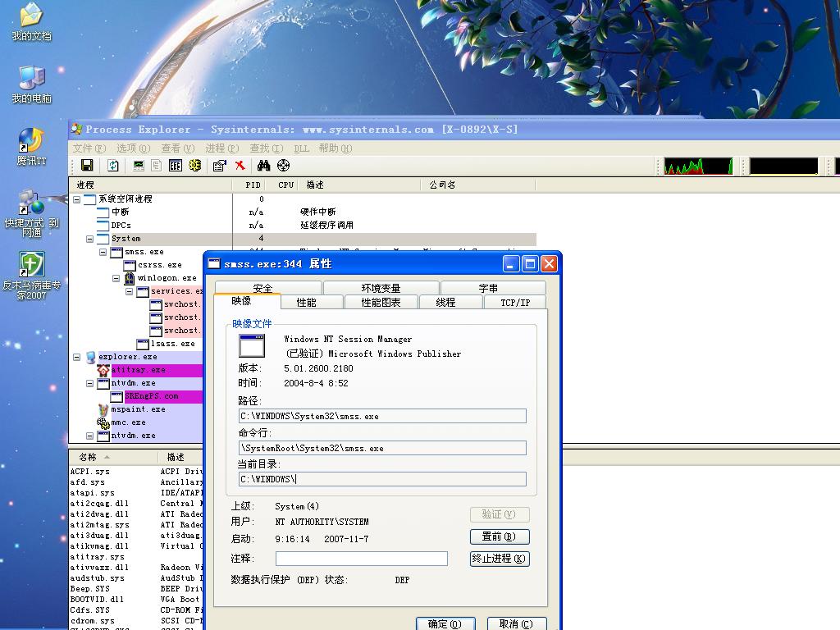Click the gear icon in the toolbar
Screen dimensions: 840x630
point(194,166)
